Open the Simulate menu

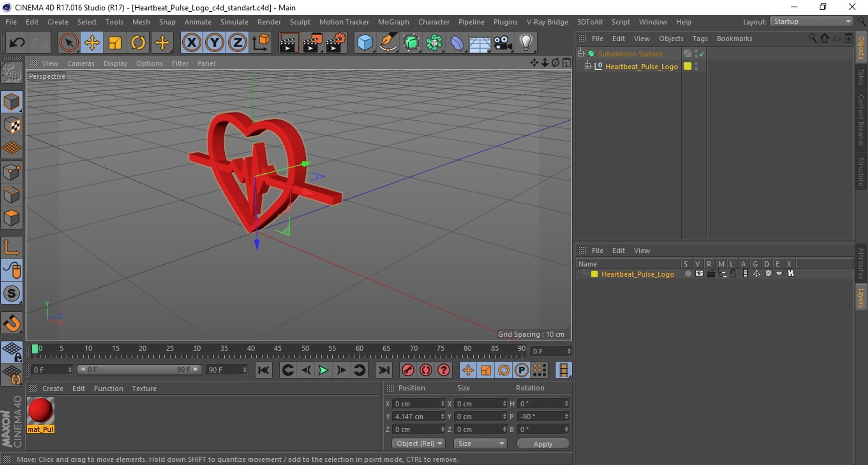(x=234, y=22)
